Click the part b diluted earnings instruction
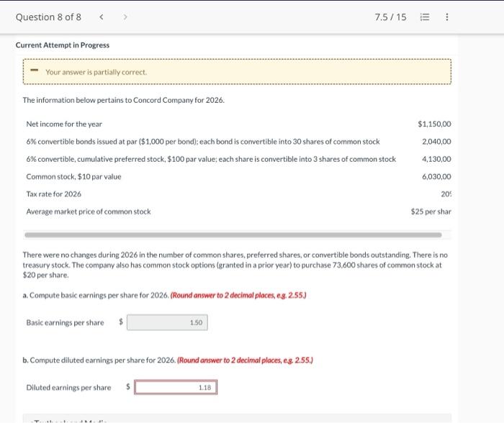This screenshot has width=504, height=423. 168,360
